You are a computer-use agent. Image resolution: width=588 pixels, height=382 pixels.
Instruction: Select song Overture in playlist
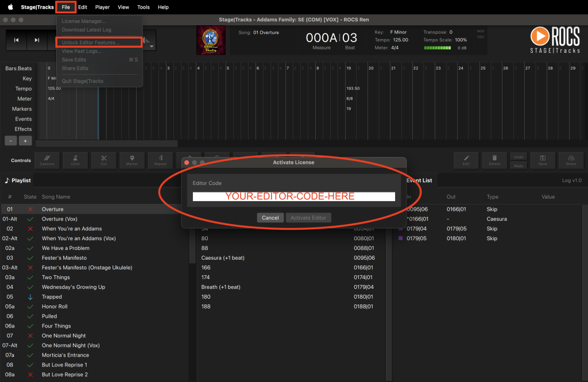pyautogui.click(x=96, y=209)
